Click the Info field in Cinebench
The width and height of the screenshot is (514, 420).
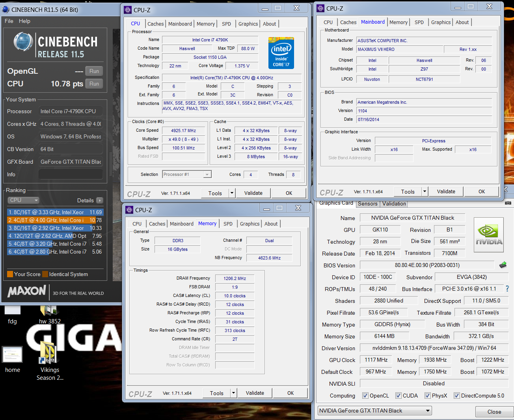click(x=71, y=174)
